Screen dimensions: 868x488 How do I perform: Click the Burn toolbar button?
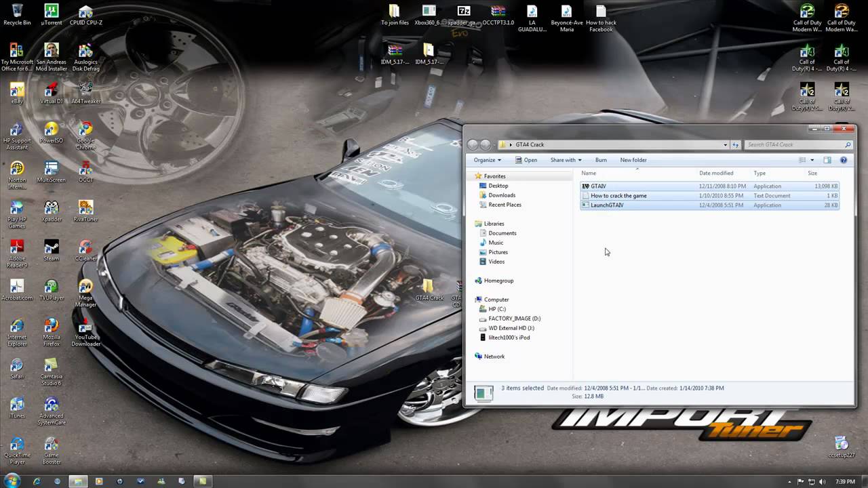coord(601,160)
